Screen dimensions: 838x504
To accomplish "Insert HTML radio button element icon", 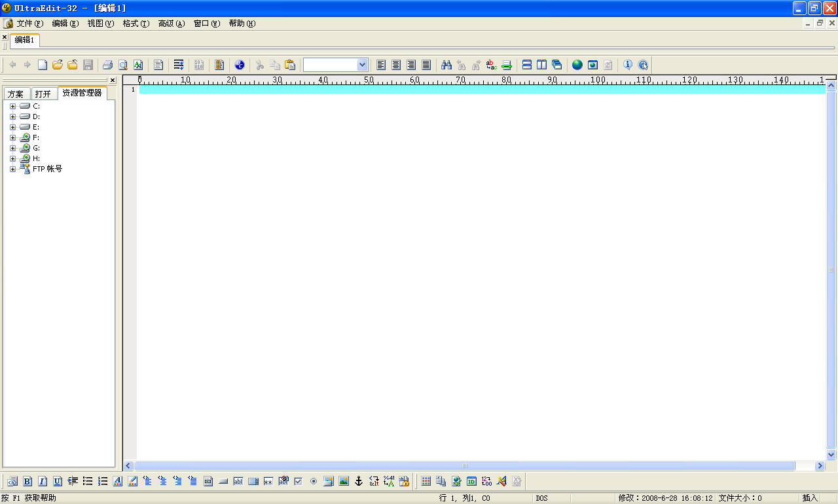I will (x=314, y=481).
